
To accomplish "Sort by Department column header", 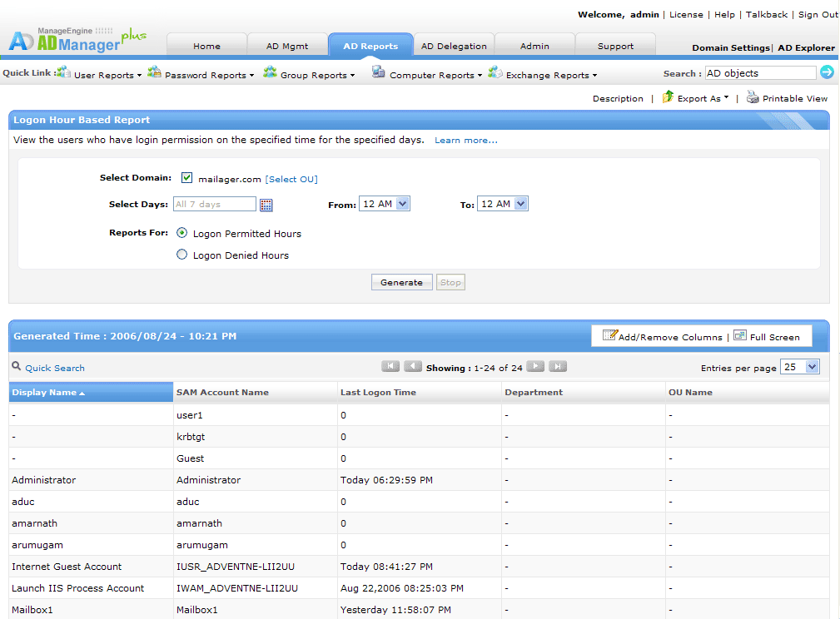I will pyautogui.click(x=584, y=392).
